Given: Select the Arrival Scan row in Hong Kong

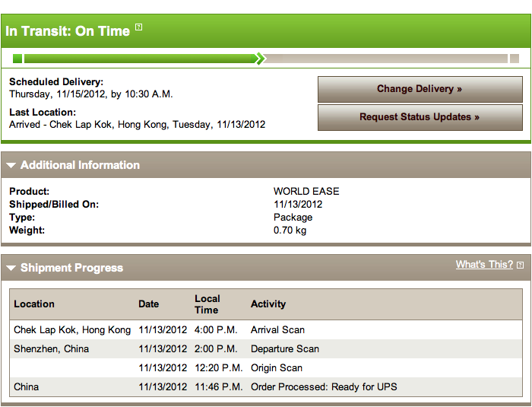Looking at the screenshot, I should point(266,330).
